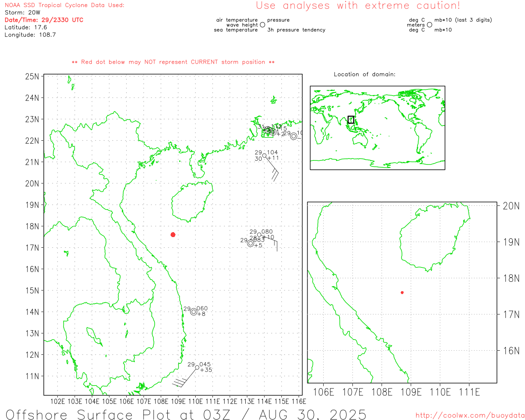Click the legend circle beside meters
The image size is (525, 420).
429,25
